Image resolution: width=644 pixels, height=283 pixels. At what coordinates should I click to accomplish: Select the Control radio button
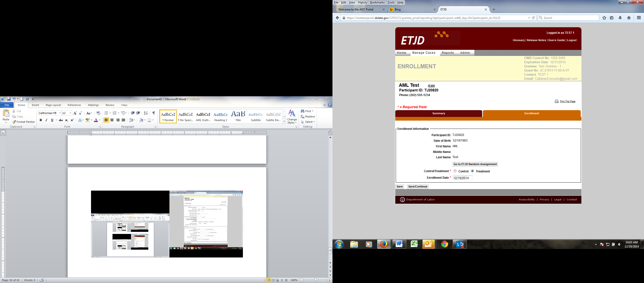[455, 171]
